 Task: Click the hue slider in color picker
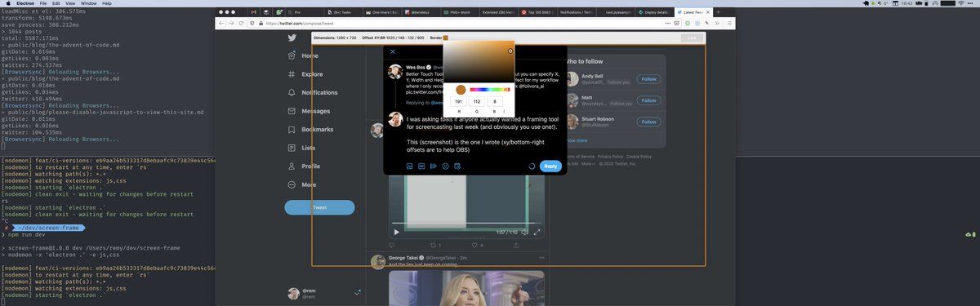490,90
